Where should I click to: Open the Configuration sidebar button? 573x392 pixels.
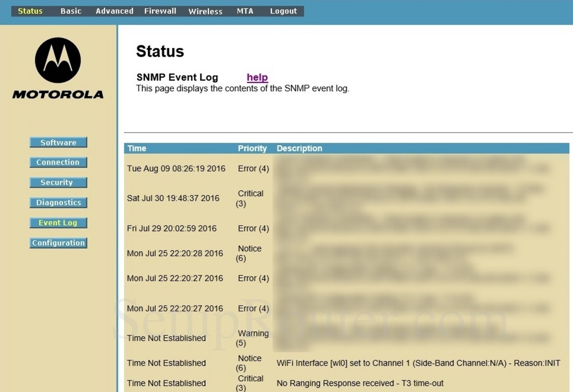tap(58, 243)
